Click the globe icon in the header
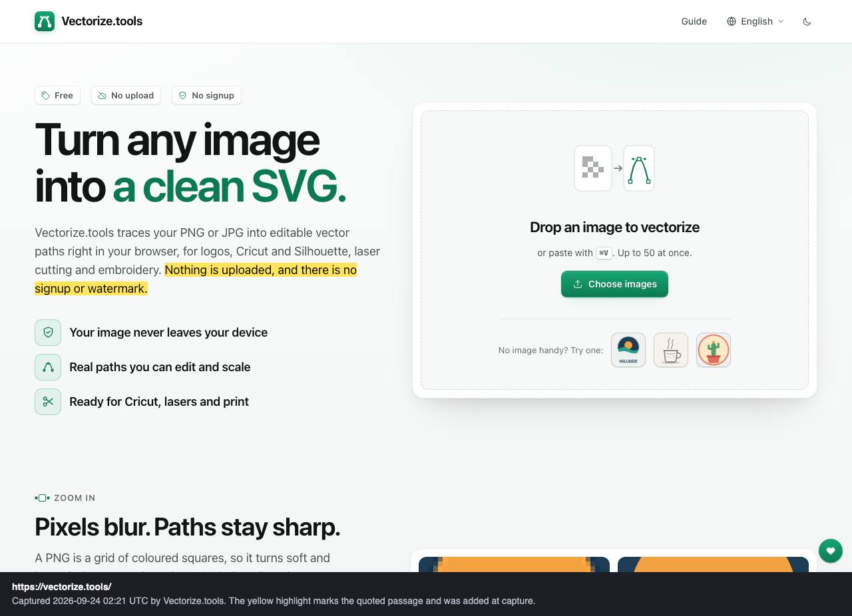The image size is (852, 616). [732, 21]
